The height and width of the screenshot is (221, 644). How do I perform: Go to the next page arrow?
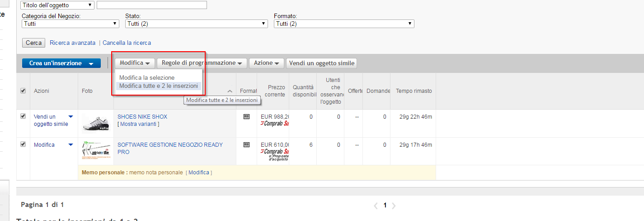coord(394,206)
